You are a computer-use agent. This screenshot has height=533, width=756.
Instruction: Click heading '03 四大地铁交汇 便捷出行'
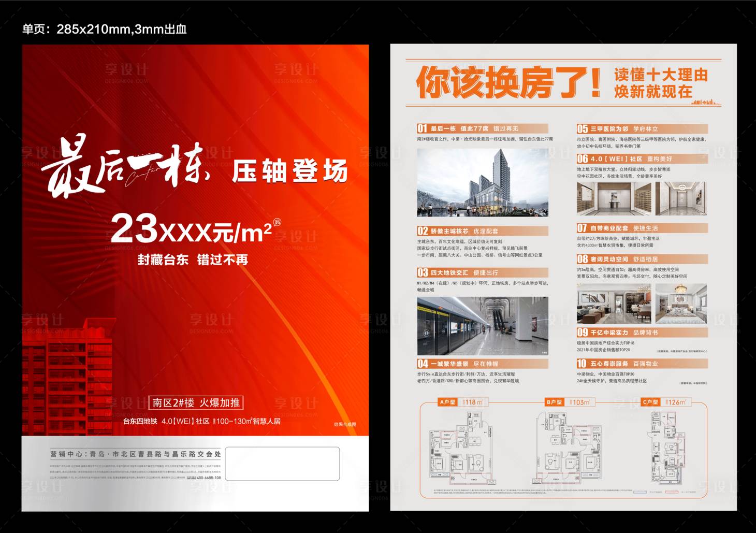click(x=483, y=272)
